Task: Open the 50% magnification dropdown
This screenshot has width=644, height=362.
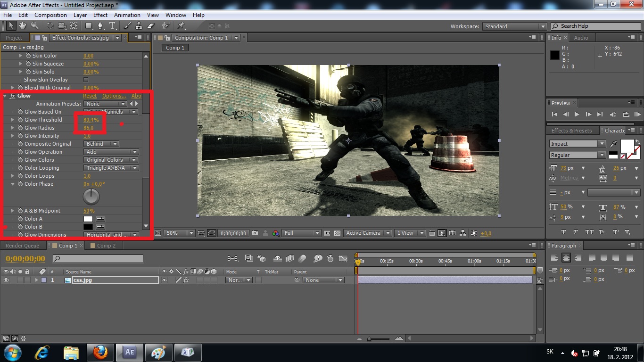Action: (180, 233)
